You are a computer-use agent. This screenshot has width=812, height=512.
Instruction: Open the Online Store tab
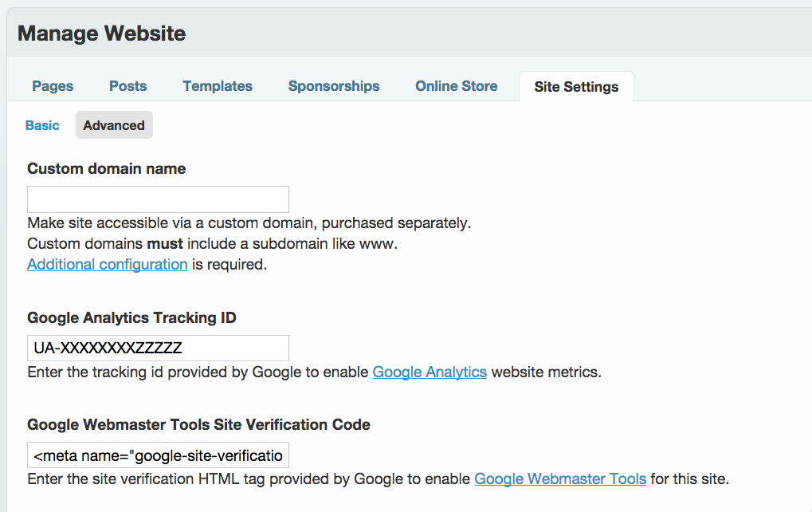pyautogui.click(x=457, y=86)
